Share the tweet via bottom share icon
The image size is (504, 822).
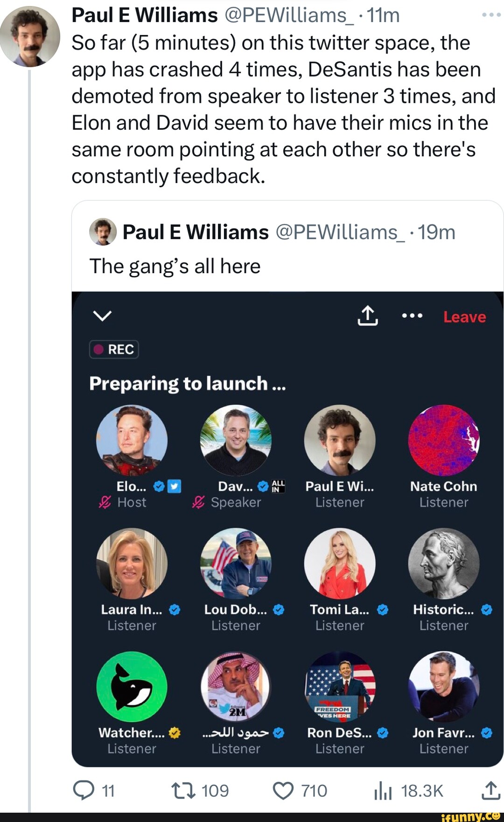click(491, 790)
